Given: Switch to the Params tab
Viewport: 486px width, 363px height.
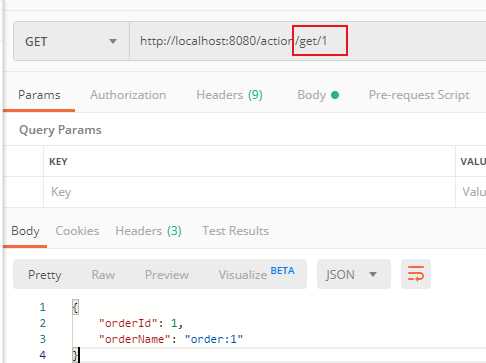Looking at the screenshot, I should click(39, 95).
